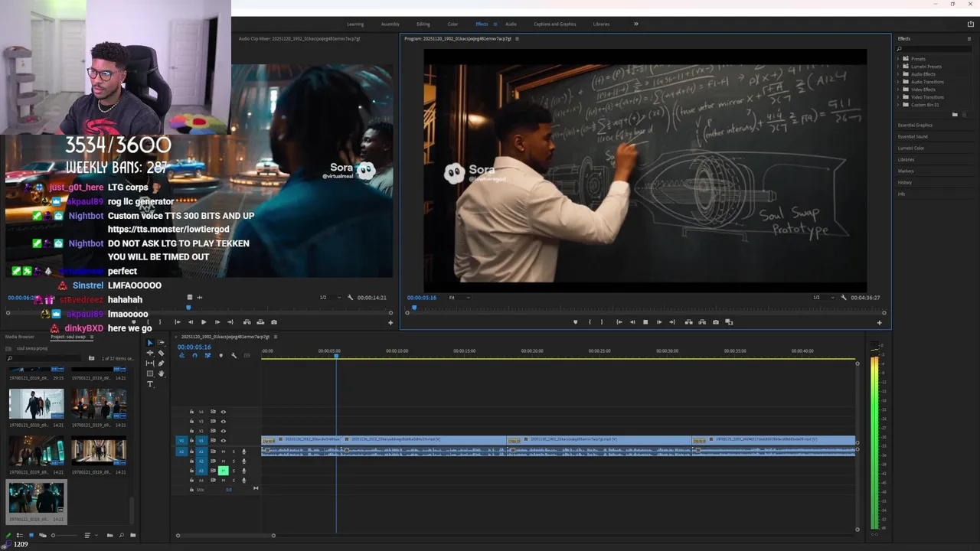Open Source monitor button editor plus
Screen dimensions: 980x551
(x=390, y=322)
